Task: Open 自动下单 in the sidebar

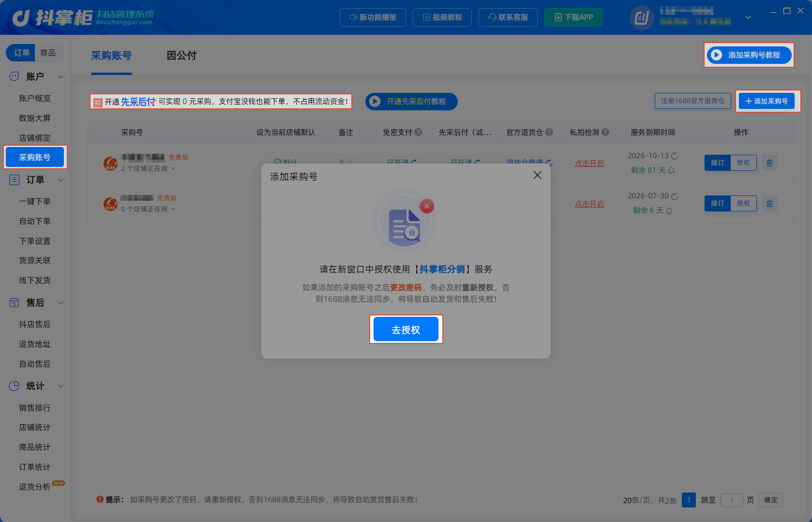Action: coord(35,221)
